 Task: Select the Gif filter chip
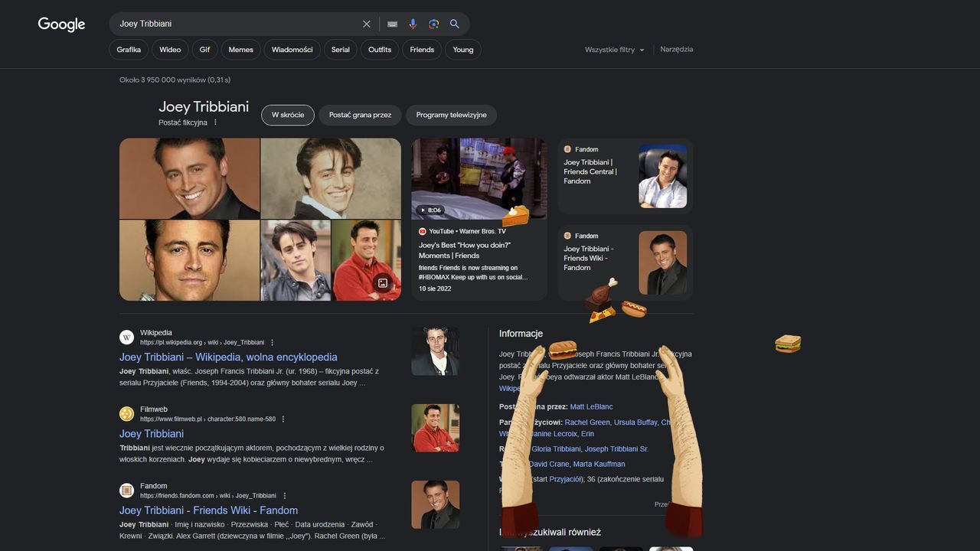204,50
